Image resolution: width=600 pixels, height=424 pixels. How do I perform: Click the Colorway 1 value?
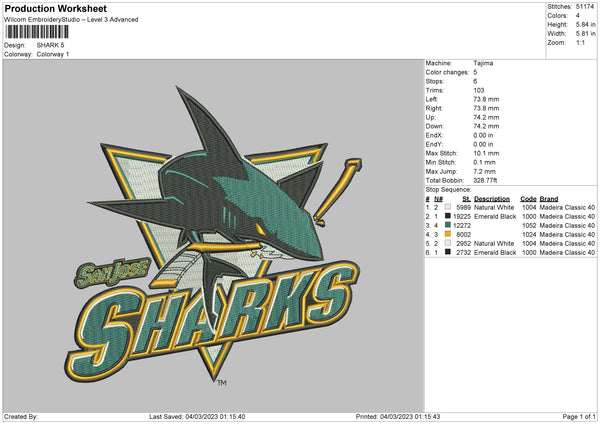[52, 53]
